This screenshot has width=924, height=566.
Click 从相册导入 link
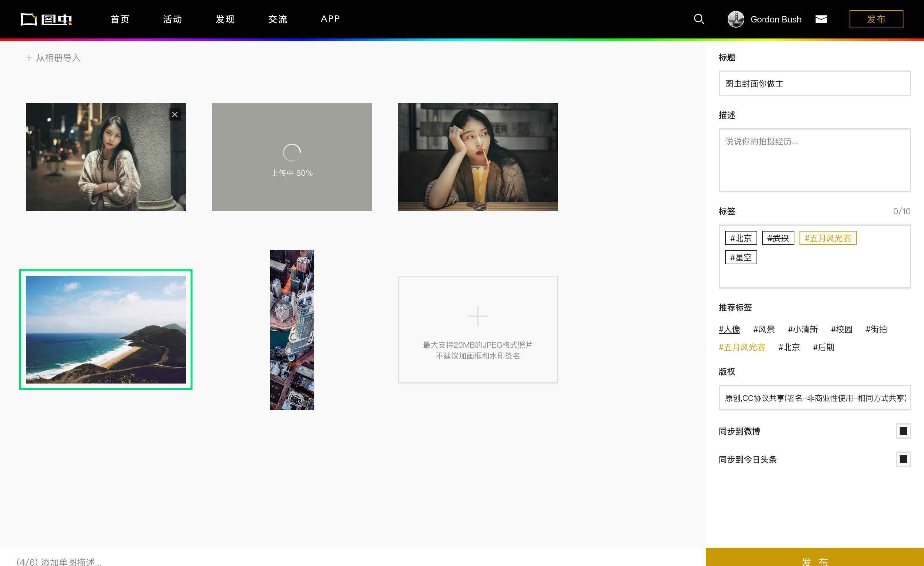[58, 58]
